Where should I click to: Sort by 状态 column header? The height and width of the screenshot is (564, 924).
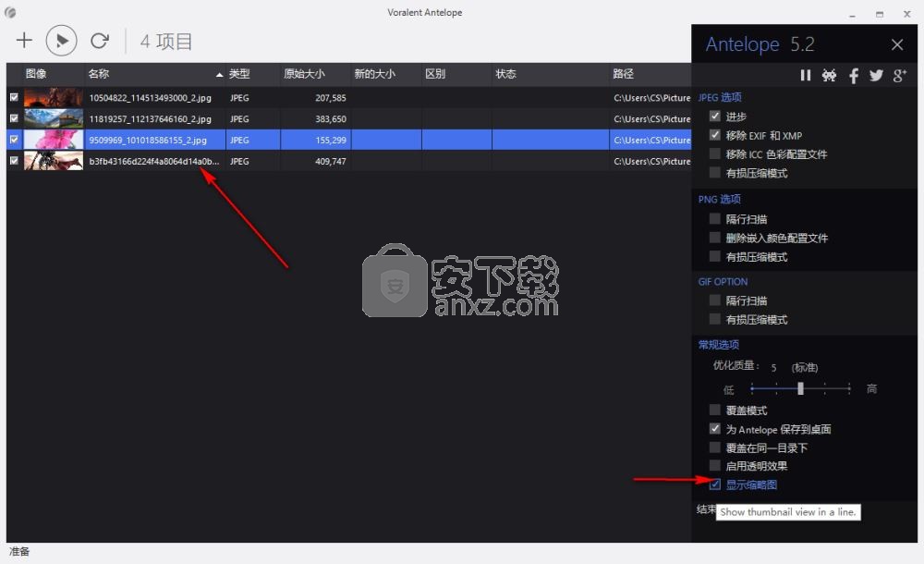tap(551, 74)
